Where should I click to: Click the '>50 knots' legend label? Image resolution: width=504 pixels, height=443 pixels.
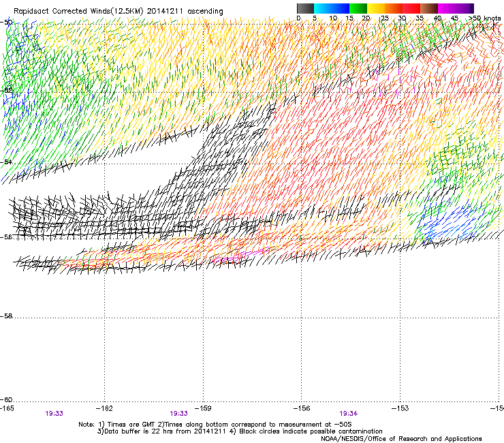point(484,18)
